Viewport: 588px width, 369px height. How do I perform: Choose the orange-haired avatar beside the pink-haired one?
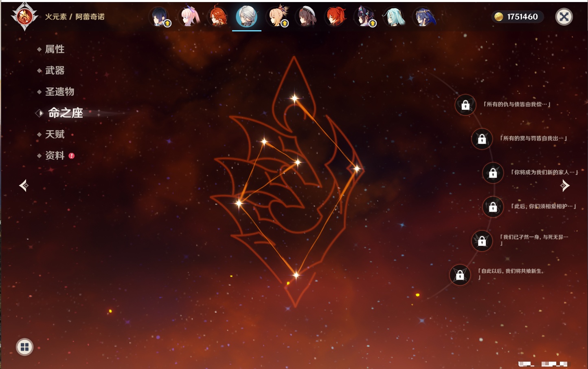point(218,17)
